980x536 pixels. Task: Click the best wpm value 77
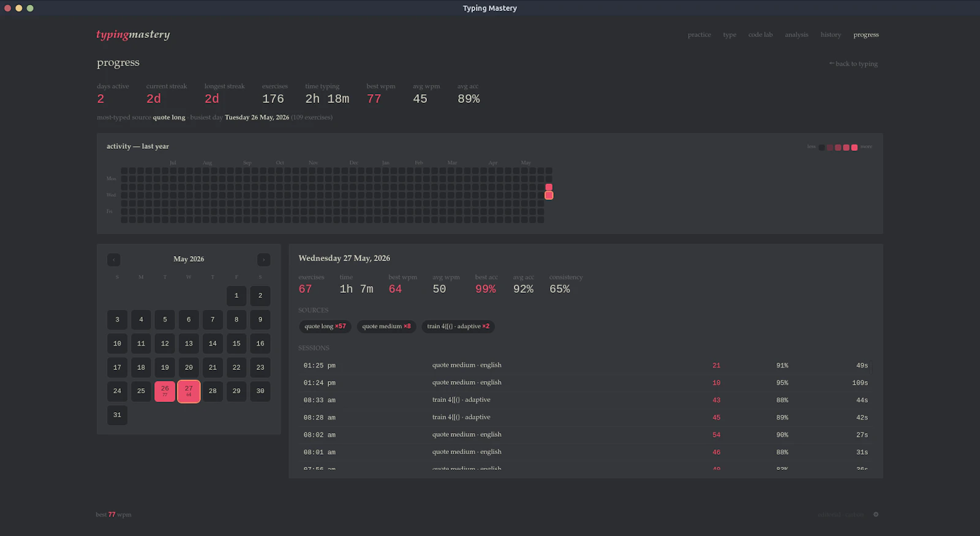coord(374,99)
